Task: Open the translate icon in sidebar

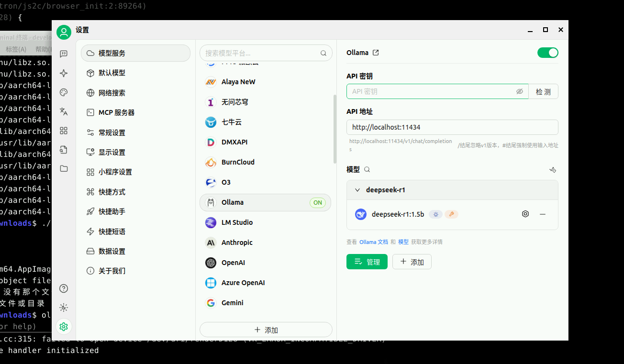Action: pos(64,111)
